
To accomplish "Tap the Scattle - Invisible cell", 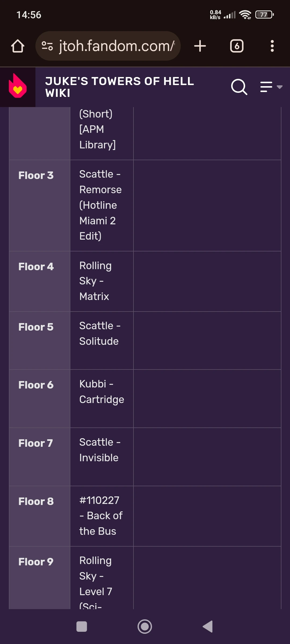I will 100,450.
